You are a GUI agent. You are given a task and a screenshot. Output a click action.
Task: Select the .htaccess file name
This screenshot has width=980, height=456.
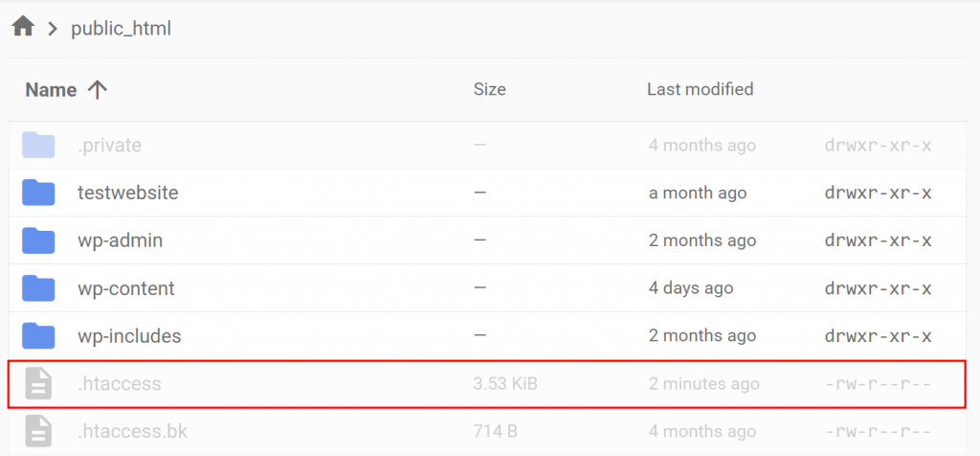click(x=120, y=384)
